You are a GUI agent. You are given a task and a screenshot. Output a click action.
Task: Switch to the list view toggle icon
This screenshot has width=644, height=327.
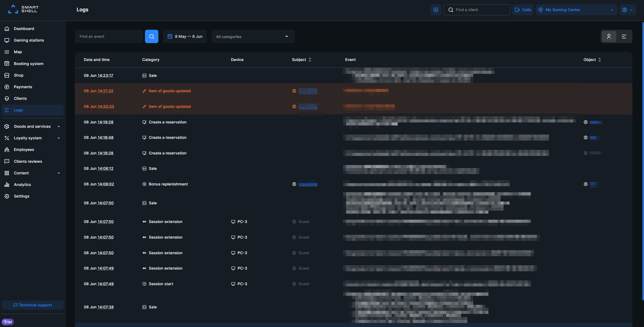(624, 37)
